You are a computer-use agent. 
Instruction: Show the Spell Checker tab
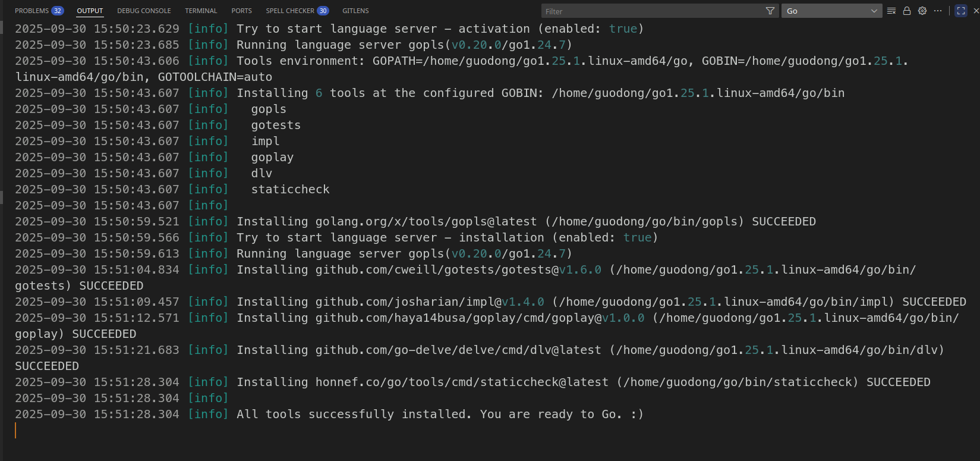pyautogui.click(x=290, y=11)
